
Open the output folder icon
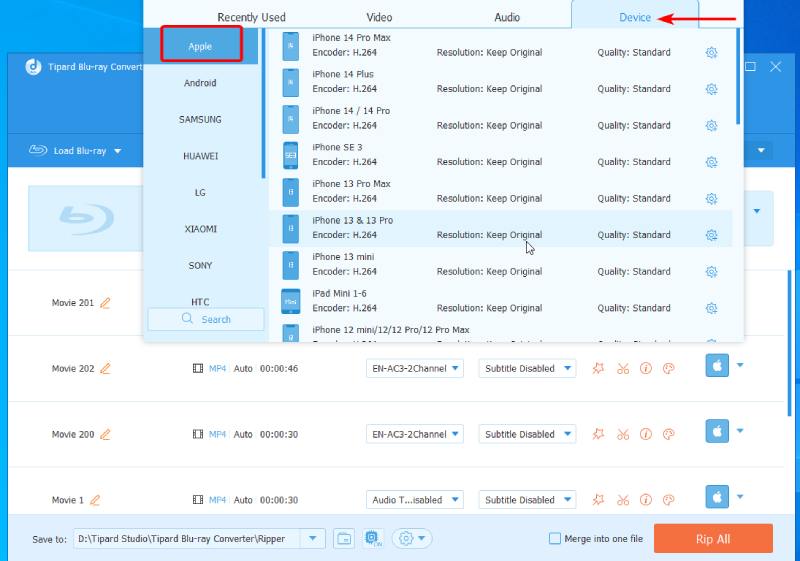coord(344,539)
